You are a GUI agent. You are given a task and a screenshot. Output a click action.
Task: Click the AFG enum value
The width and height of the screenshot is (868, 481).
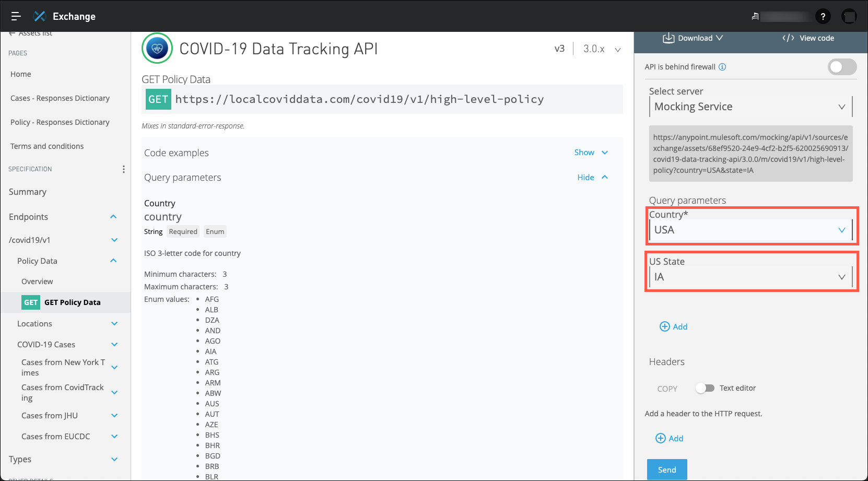coord(212,299)
